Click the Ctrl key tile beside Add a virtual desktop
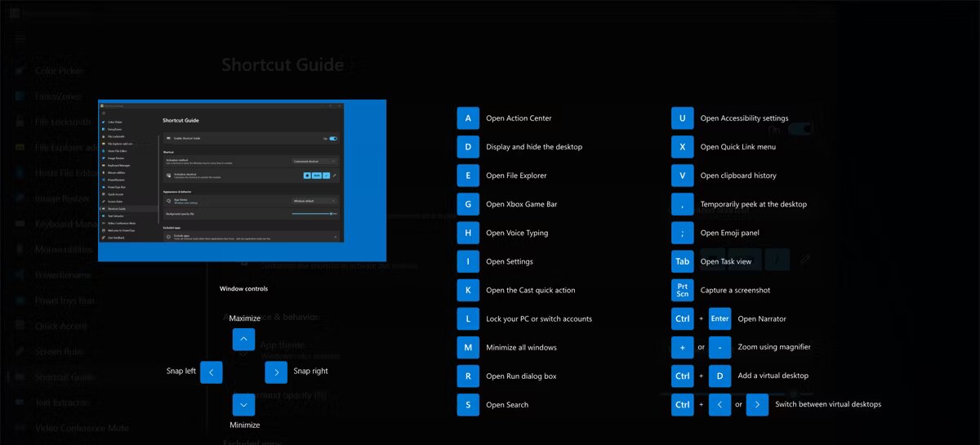This screenshot has width=980, height=445. [682, 376]
